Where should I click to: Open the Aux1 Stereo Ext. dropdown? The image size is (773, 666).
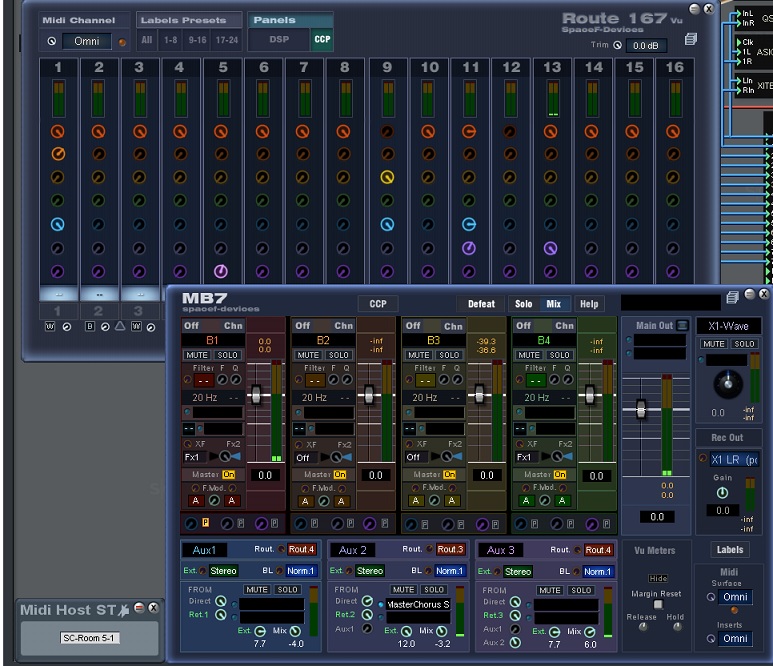223,570
